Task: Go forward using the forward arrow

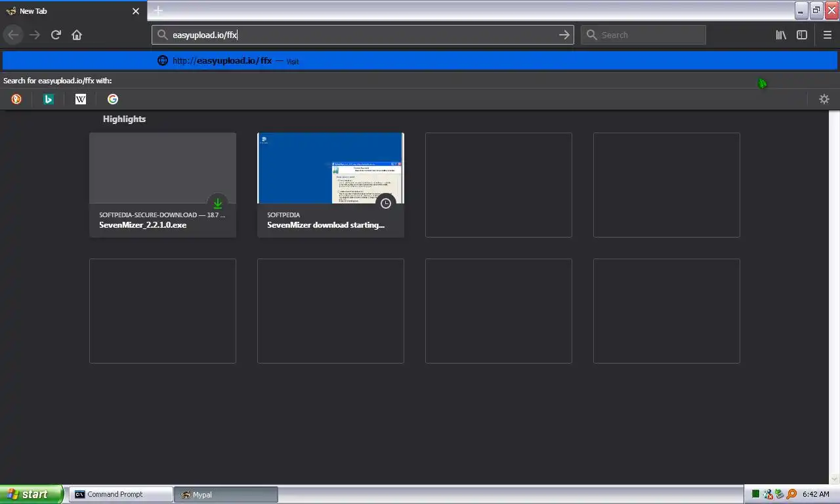Action: coord(35,35)
